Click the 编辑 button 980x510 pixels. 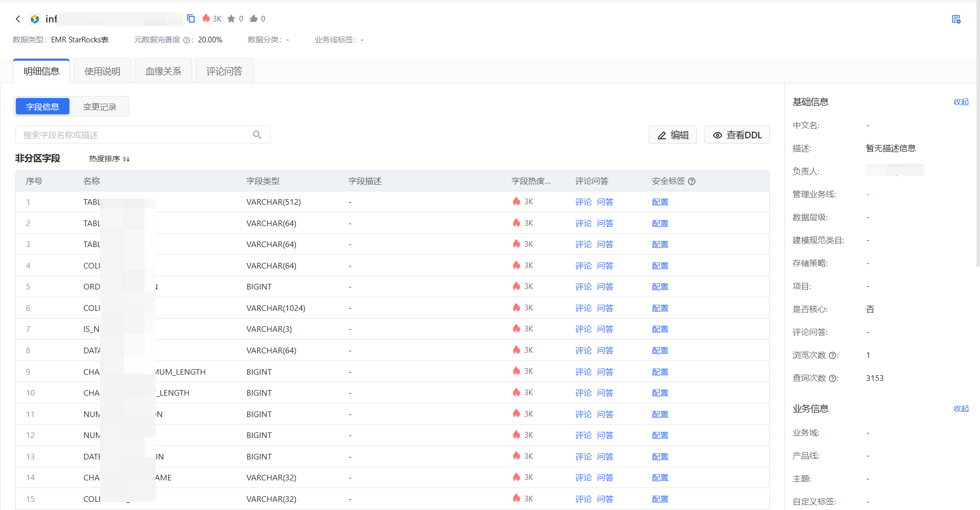673,135
